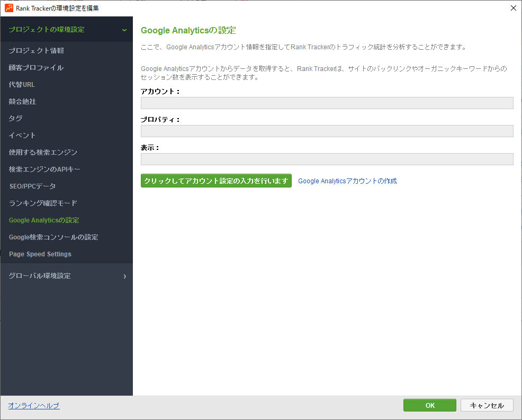Select 顧客プロファイル in the sidebar
The image size is (522, 420).
(36, 68)
